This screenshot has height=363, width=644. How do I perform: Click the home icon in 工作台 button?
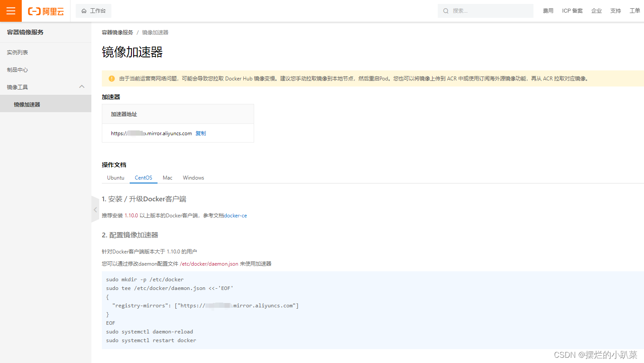[x=84, y=11]
